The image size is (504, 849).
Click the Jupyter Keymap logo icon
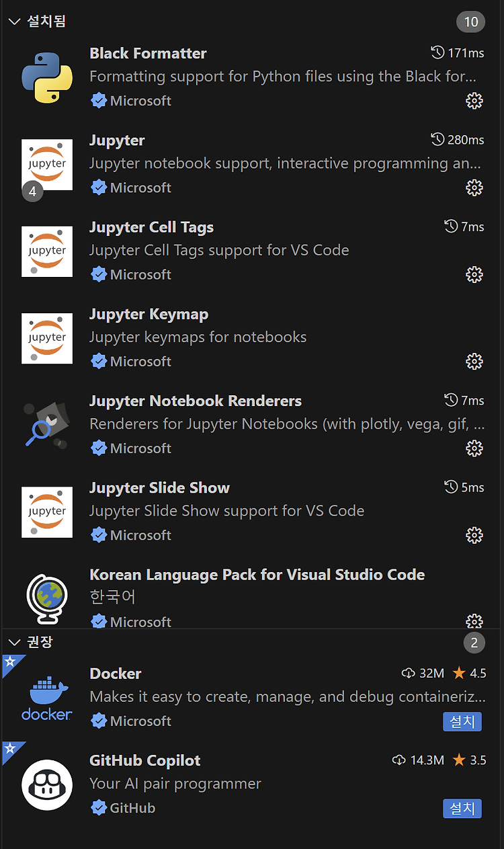tap(47, 338)
